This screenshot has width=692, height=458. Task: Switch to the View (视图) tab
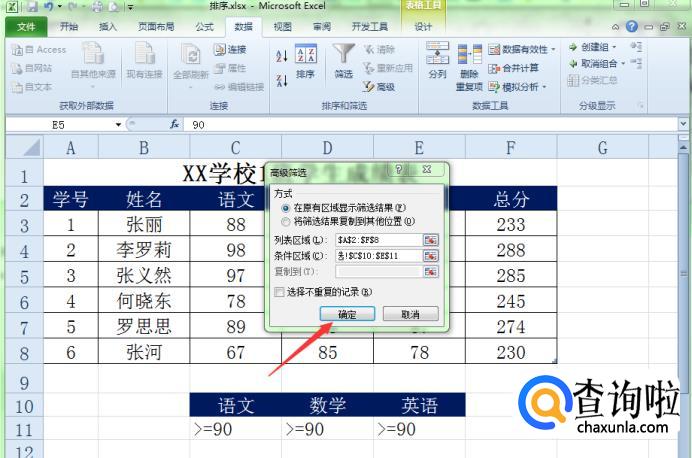[282, 26]
